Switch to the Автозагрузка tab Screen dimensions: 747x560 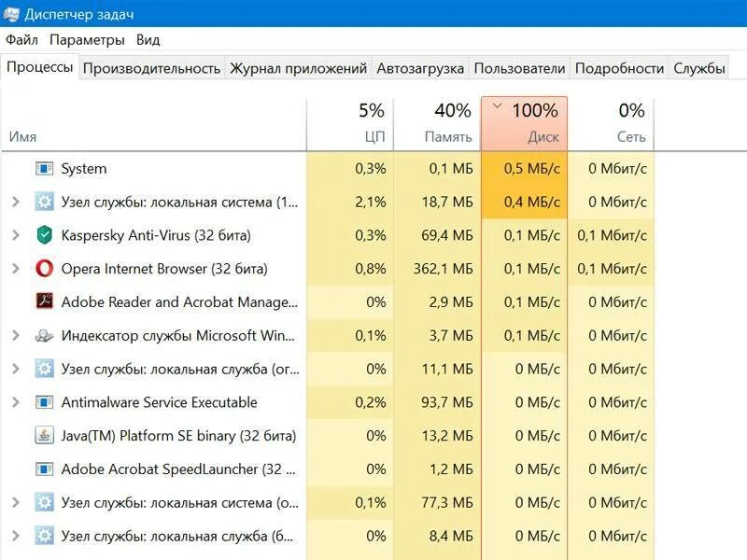[420, 68]
